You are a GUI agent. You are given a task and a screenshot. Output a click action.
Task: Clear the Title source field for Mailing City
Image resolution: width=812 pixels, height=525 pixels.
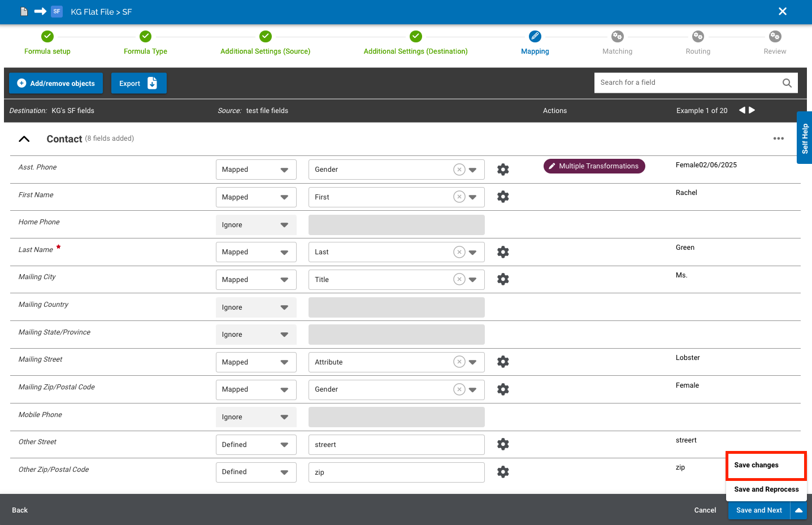click(459, 280)
